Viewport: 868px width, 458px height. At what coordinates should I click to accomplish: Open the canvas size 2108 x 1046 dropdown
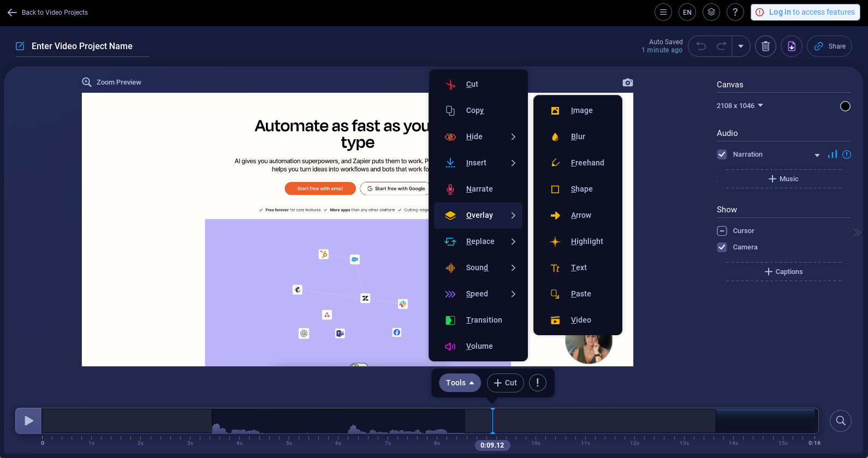tap(740, 106)
